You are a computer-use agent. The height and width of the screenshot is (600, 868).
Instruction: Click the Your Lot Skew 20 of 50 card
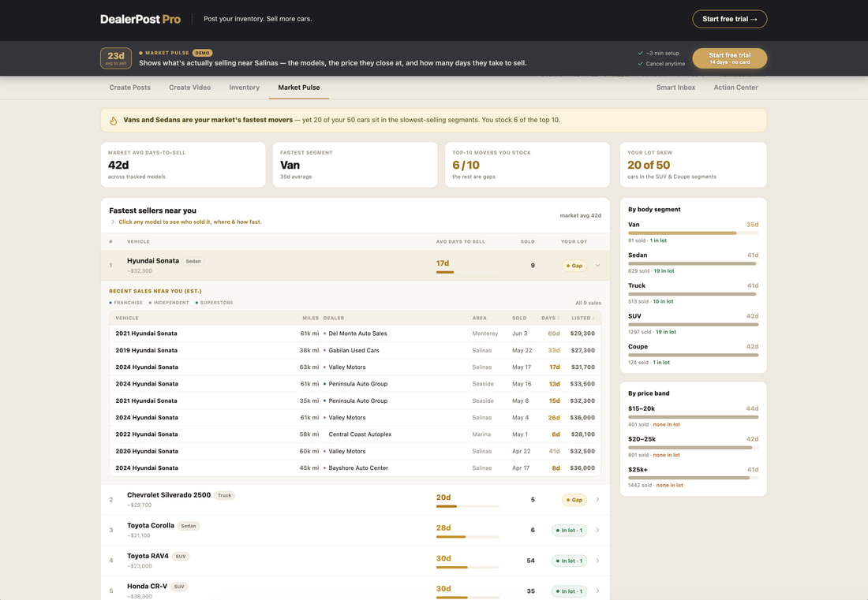coord(693,165)
